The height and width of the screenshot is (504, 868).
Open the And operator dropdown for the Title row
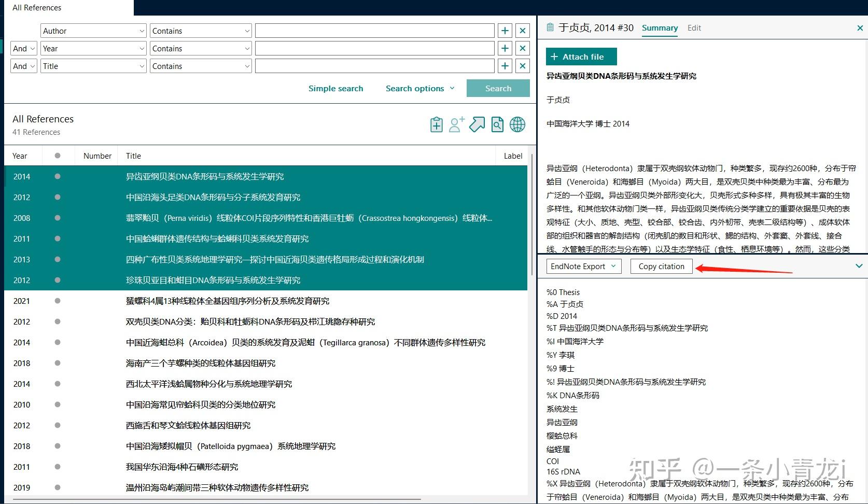point(24,66)
